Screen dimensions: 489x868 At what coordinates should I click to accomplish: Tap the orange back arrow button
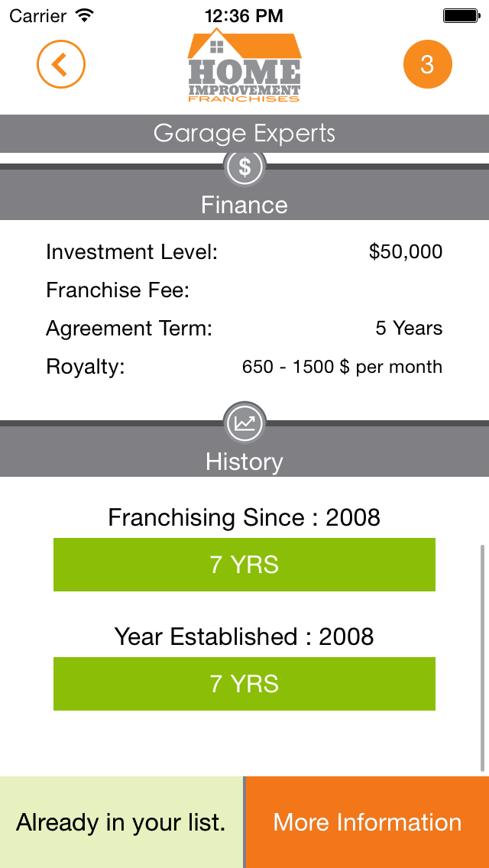(60, 65)
